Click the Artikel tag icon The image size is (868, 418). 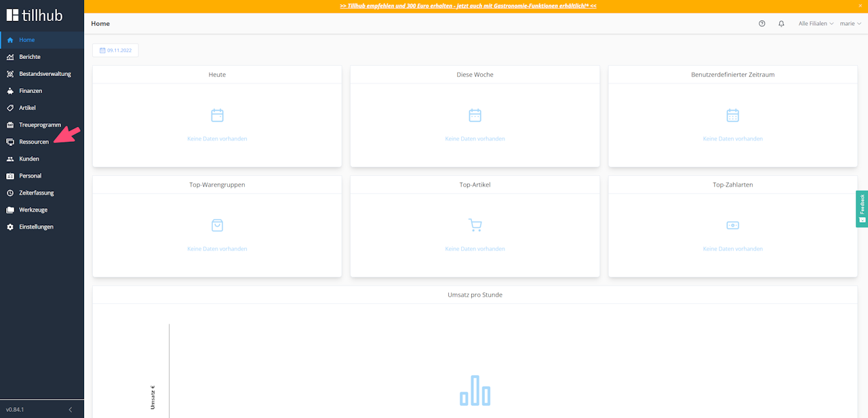pyautogui.click(x=10, y=108)
